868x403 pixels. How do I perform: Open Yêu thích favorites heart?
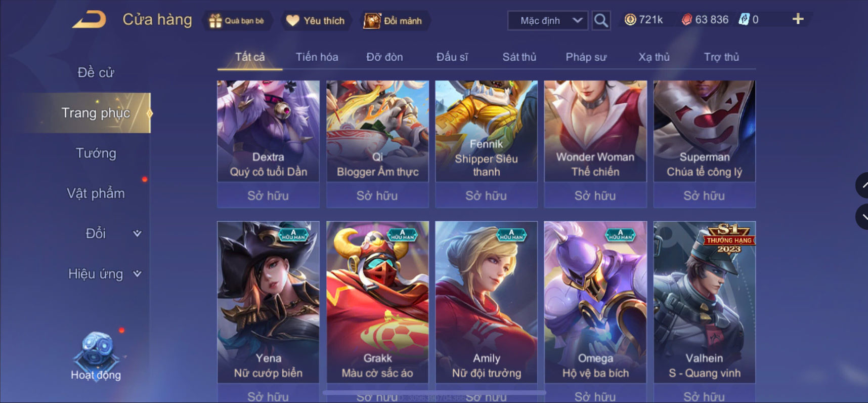293,21
